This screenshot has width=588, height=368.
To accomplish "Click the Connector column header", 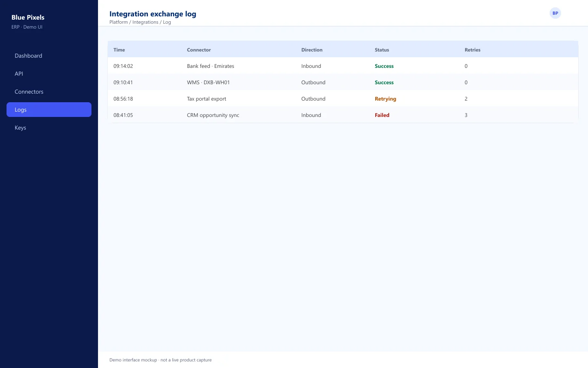I will pos(199,50).
